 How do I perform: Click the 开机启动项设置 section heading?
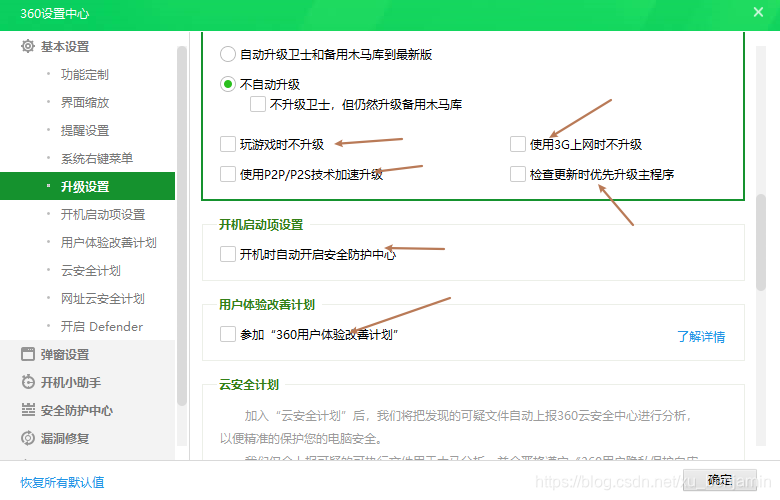coord(261,224)
